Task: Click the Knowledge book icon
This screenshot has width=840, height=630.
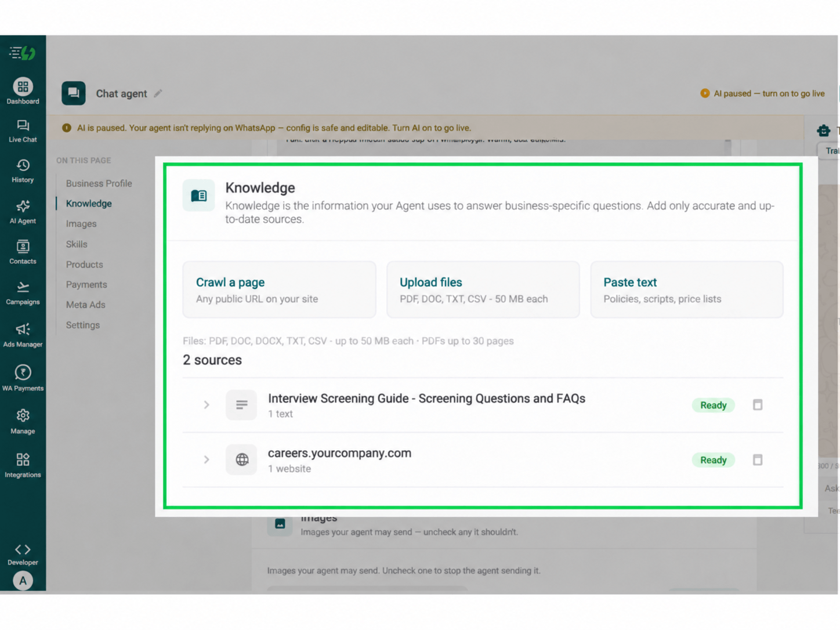Action: 198,195
